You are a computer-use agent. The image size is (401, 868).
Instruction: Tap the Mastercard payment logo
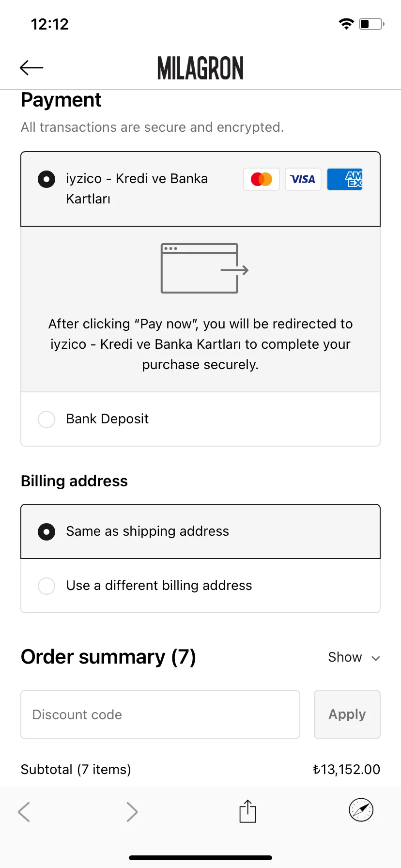[262, 179]
